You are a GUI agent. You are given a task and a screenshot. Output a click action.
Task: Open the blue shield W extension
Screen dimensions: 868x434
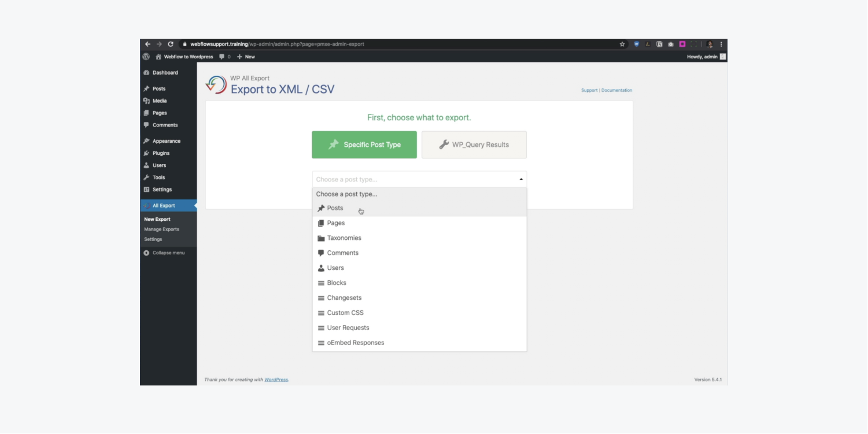click(637, 44)
